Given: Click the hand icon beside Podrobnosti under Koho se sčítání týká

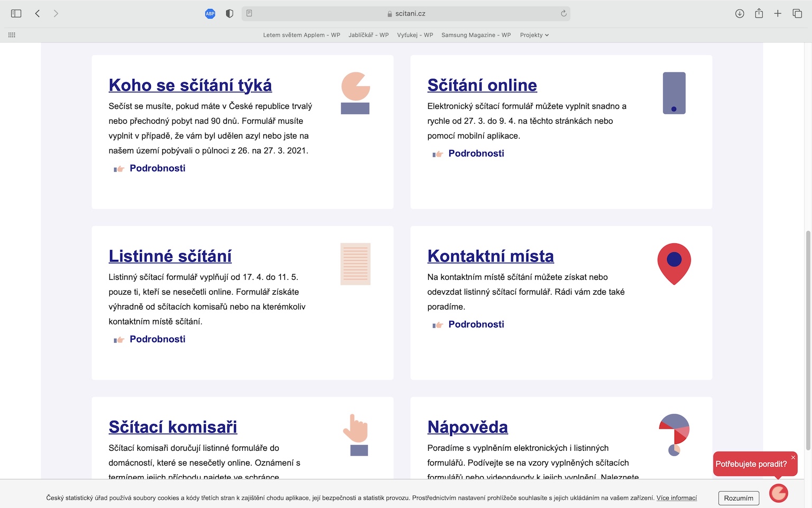Looking at the screenshot, I should point(119,169).
